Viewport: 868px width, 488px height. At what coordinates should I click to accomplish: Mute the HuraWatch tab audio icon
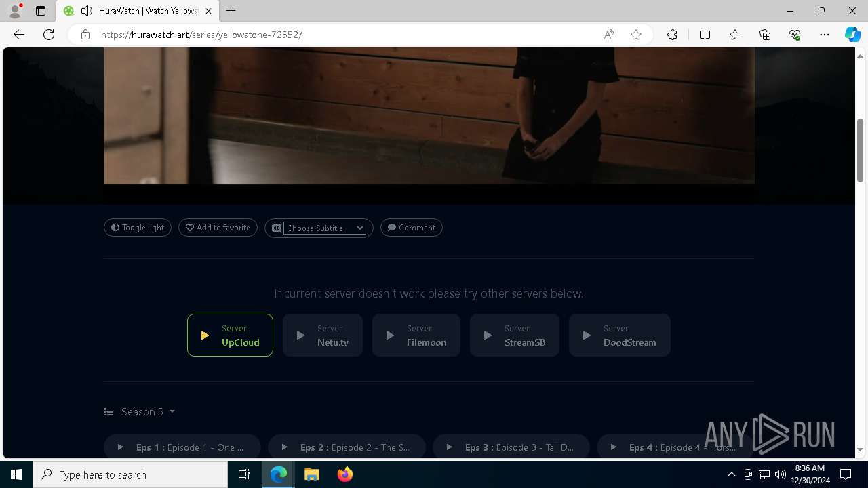coord(87,11)
